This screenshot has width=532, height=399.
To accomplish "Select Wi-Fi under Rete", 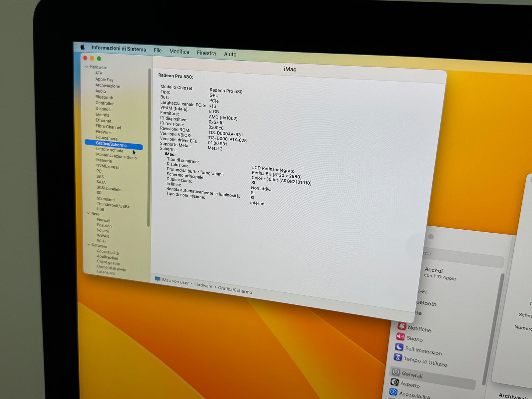I will 102,241.
